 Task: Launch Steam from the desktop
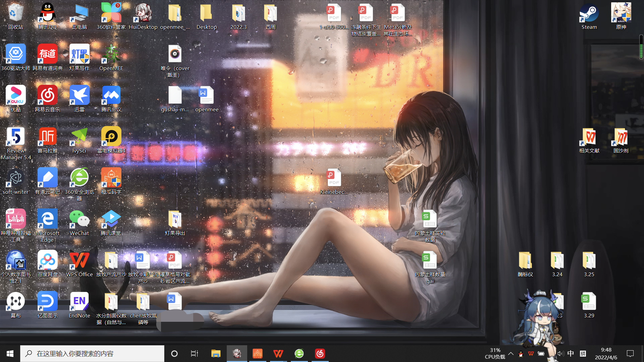[589, 16]
